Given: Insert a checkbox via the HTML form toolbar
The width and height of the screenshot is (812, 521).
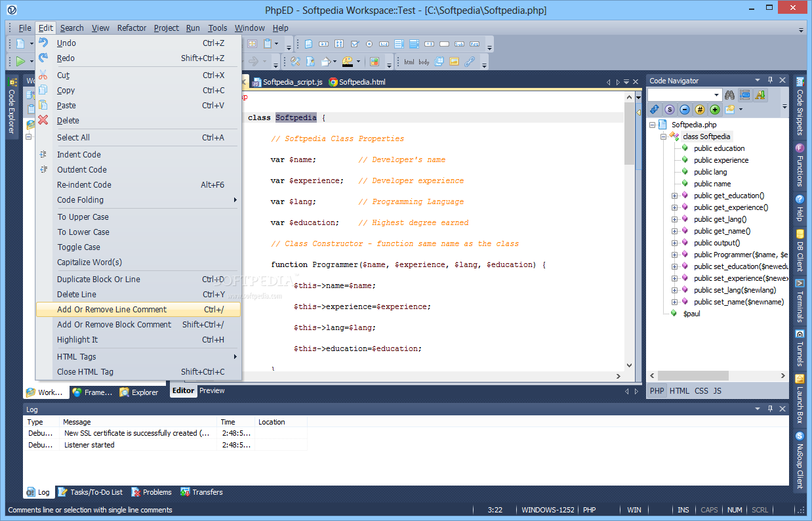Looking at the screenshot, I should tap(355, 44).
